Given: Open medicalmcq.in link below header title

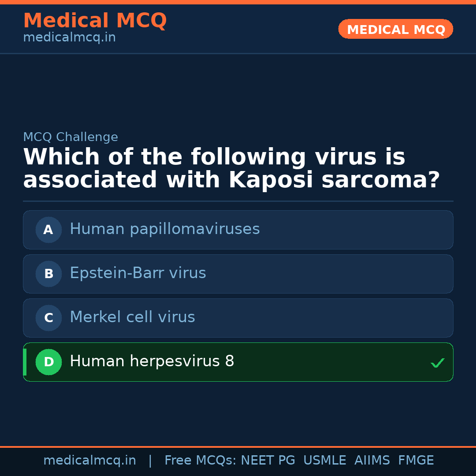Looking at the screenshot, I should [x=69, y=38].
